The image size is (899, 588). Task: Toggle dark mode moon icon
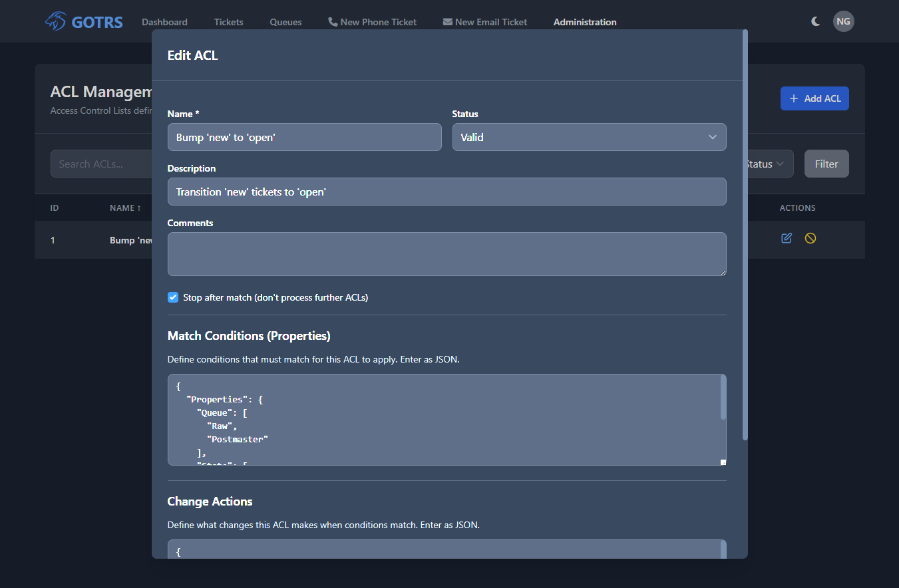(815, 21)
